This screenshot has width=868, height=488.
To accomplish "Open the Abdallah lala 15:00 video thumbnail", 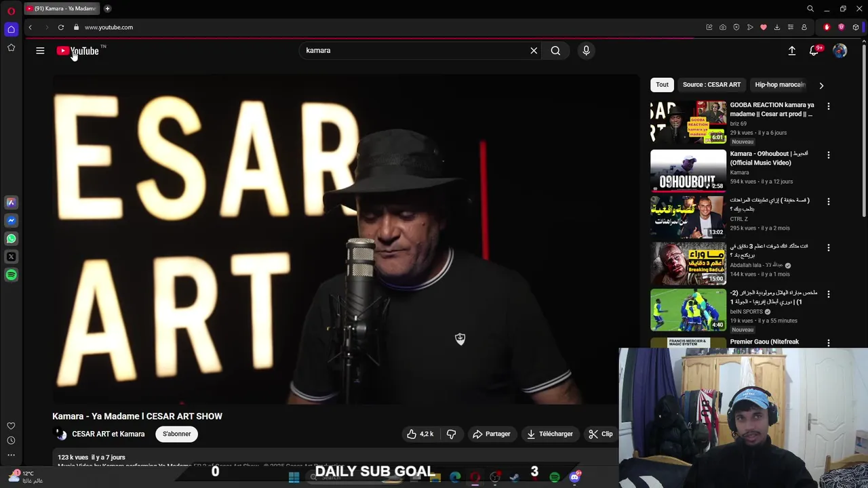I will [x=688, y=264].
